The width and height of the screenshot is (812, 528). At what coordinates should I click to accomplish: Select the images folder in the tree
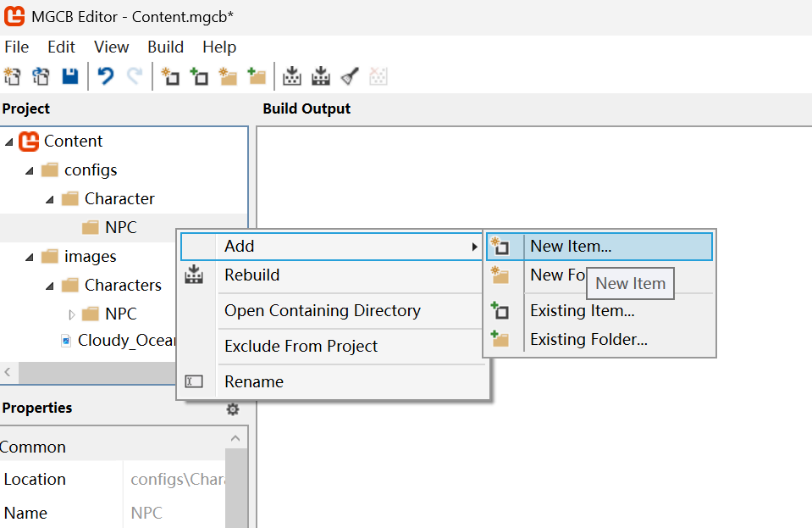pyautogui.click(x=90, y=257)
